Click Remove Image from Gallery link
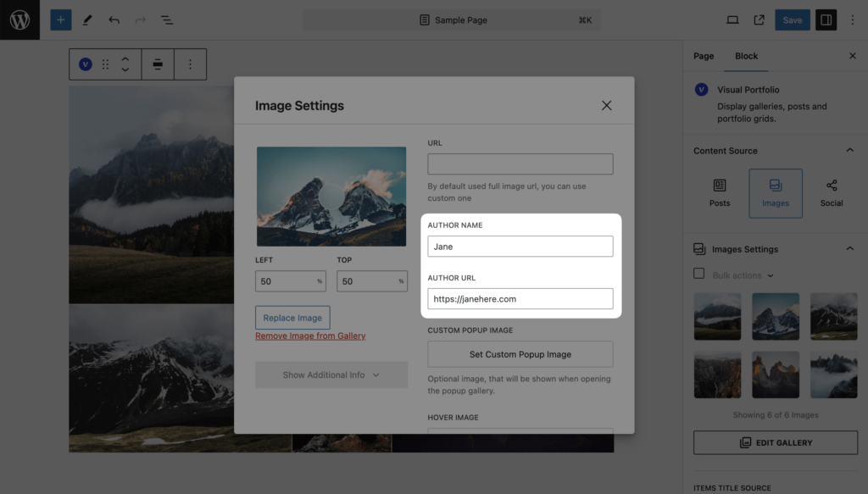Viewport: 868px width, 494px height. coord(310,336)
